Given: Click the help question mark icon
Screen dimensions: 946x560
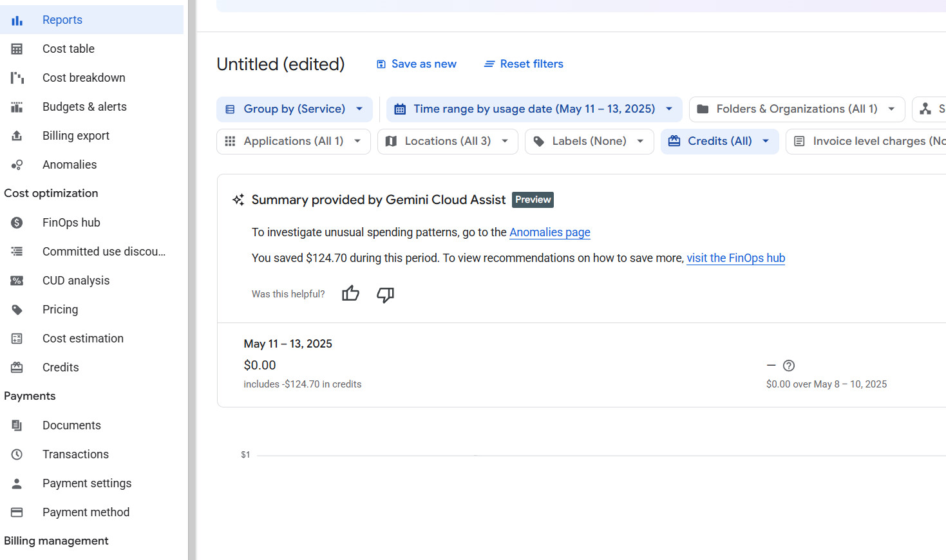Looking at the screenshot, I should pos(788,366).
